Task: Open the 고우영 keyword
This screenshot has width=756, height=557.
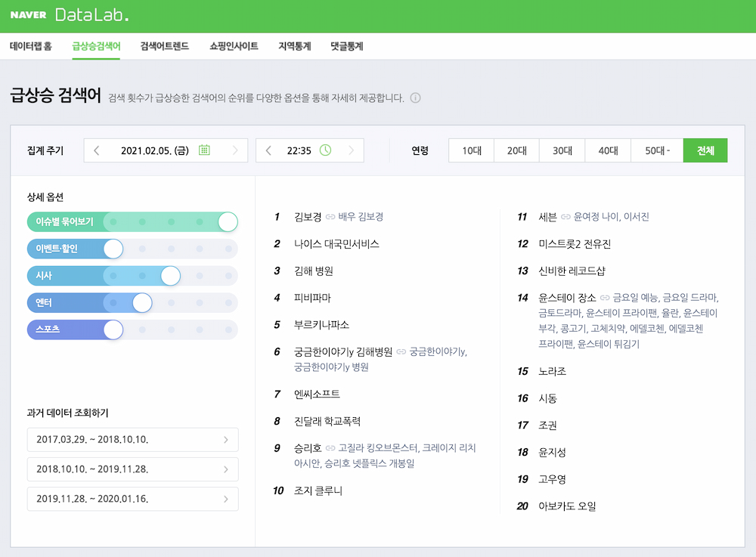Action: coord(553,479)
